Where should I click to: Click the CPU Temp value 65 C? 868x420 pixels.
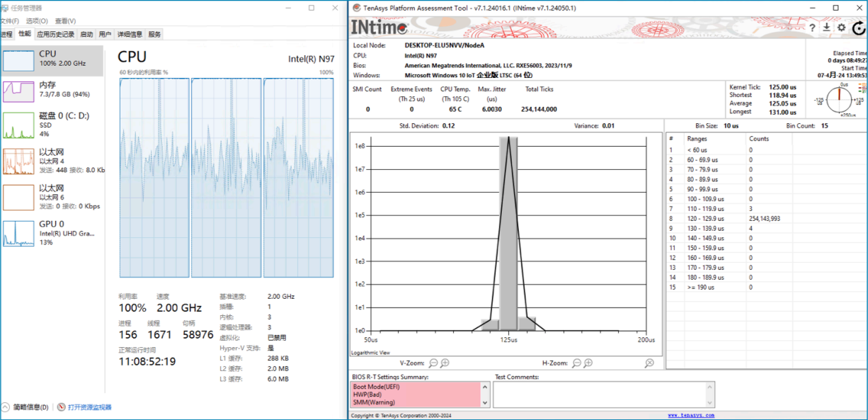(455, 110)
